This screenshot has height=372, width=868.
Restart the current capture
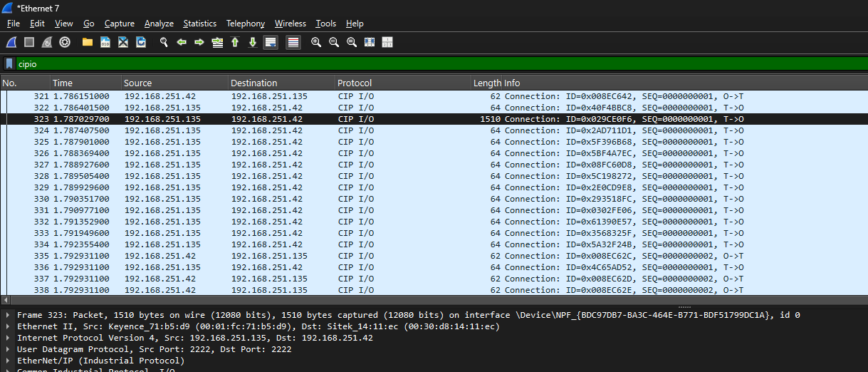[x=47, y=42]
